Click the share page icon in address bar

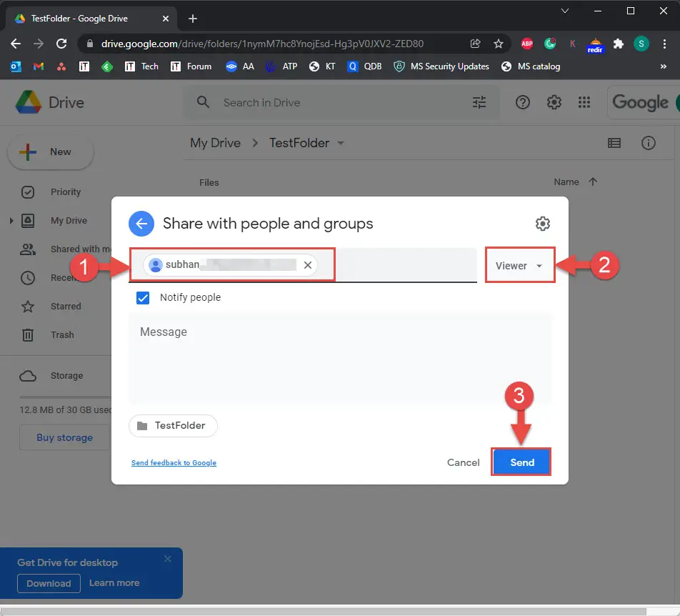pos(475,44)
